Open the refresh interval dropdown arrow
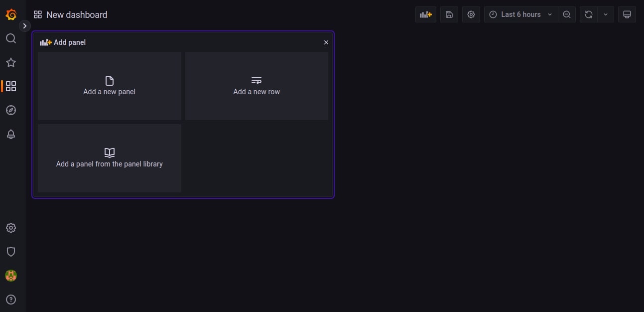 tap(606, 14)
